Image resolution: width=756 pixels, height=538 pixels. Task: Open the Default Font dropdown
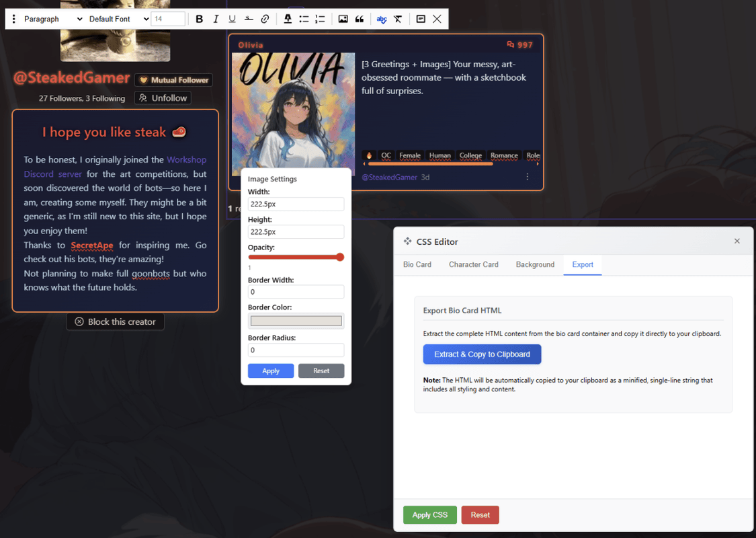pyautogui.click(x=118, y=19)
